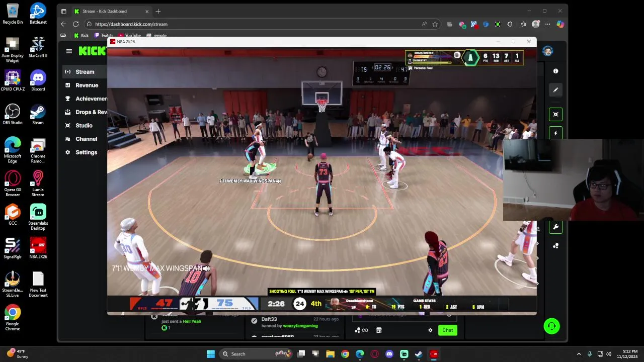644x362 pixels.
Task: Refresh the Kick dashboard page
Action: [x=75, y=24]
